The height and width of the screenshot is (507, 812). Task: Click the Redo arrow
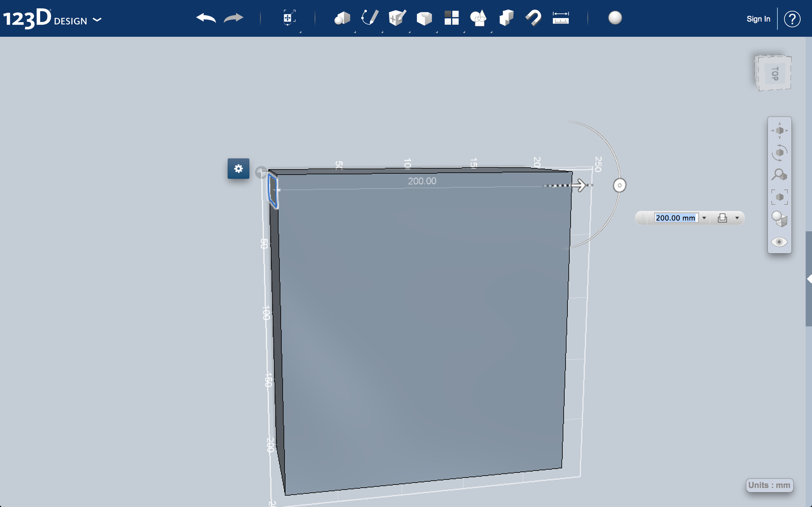tap(233, 18)
